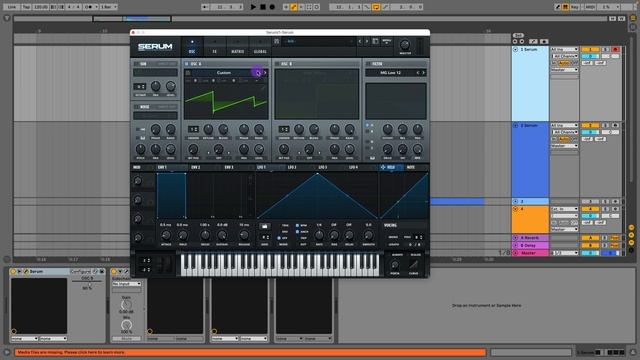Arm record on track 1 Serum
Screen dimensions: 640x360
616,49
